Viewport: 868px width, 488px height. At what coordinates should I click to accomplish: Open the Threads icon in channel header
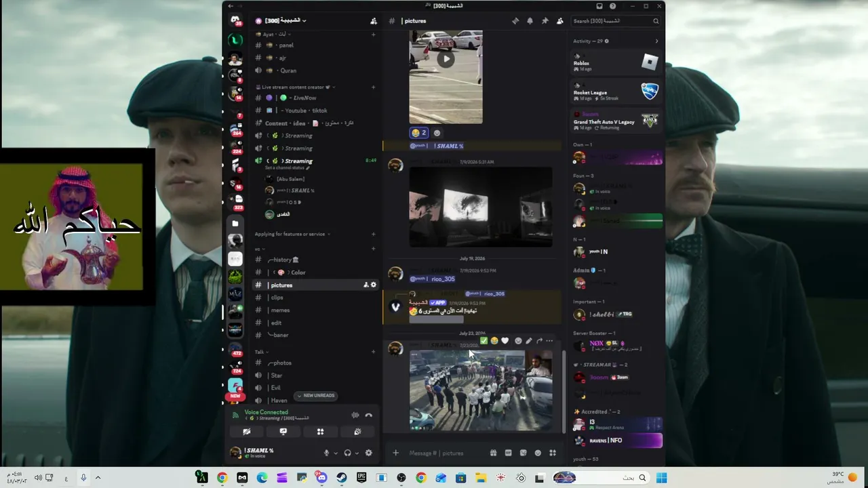pyautogui.click(x=515, y=21)
